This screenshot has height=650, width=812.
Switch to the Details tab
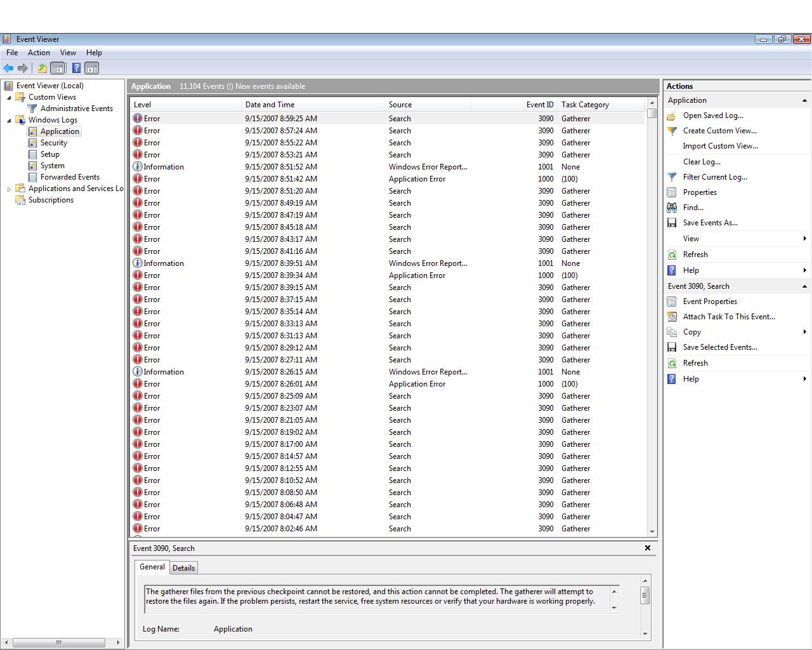[x=183, y=567]
